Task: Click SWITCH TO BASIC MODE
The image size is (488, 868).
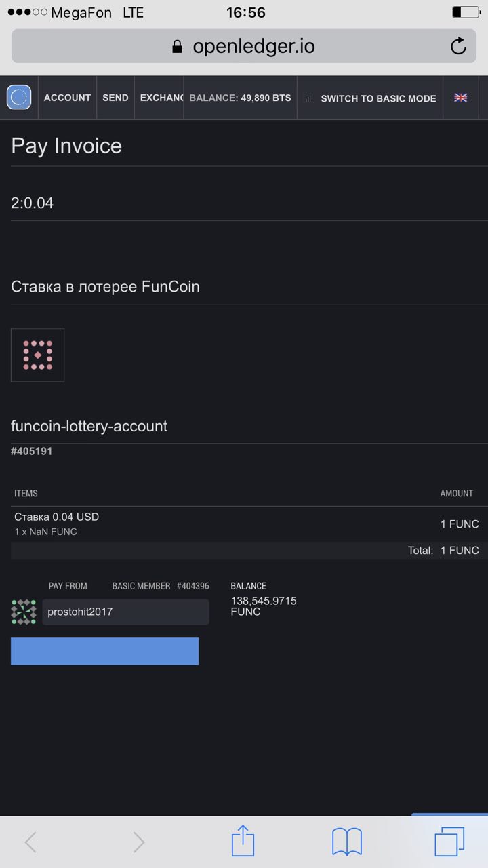Action: coord(378,98)
